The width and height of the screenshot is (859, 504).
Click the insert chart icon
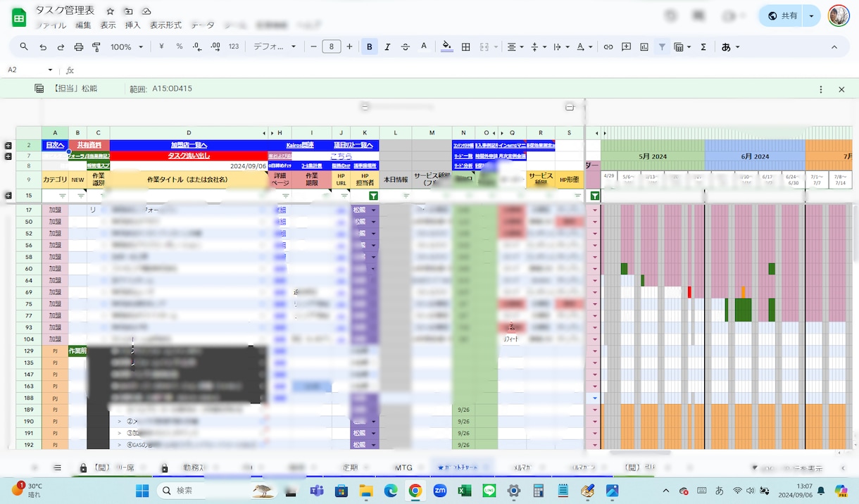(644, 47)
